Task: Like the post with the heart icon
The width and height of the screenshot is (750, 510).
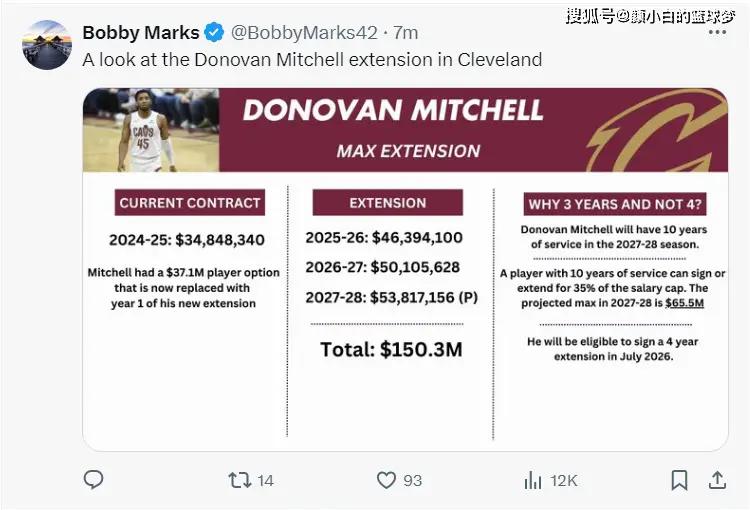Action: click(x=386, y=481)
